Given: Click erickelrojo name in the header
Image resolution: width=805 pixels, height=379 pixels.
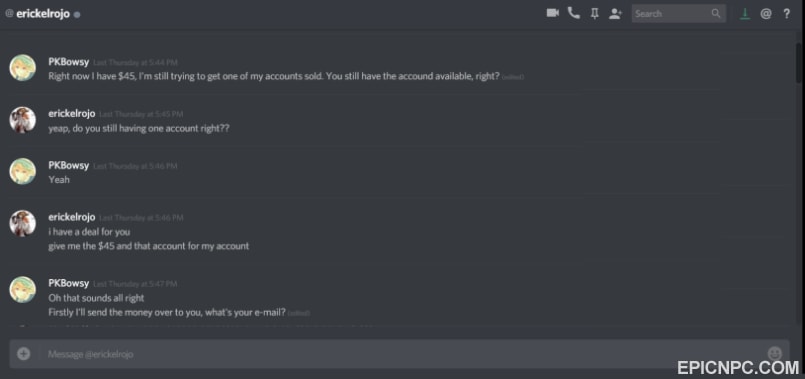Looking at the screenshot, I should (43, 14).
